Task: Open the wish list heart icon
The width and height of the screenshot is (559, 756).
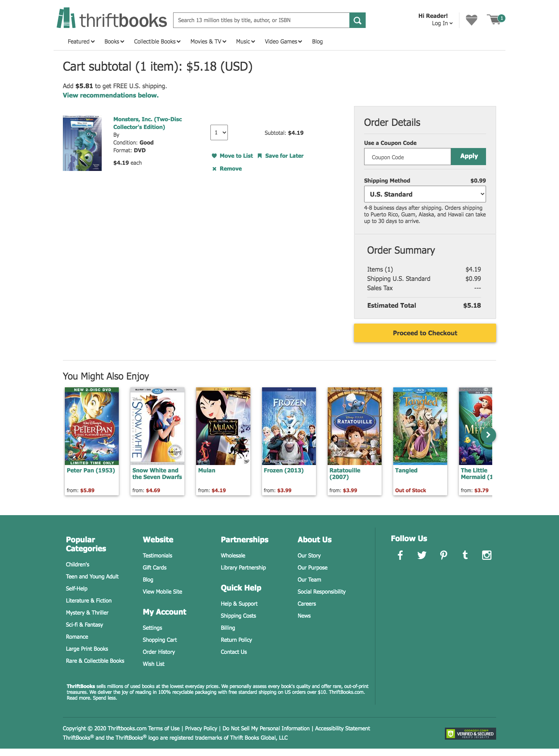Action: pos(471,20)
